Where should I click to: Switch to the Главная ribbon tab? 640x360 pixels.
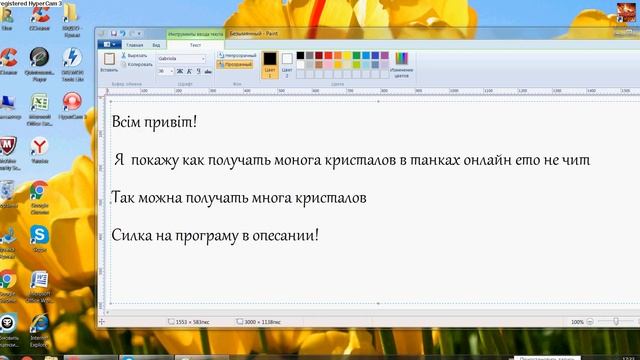(x=135, y=45)
